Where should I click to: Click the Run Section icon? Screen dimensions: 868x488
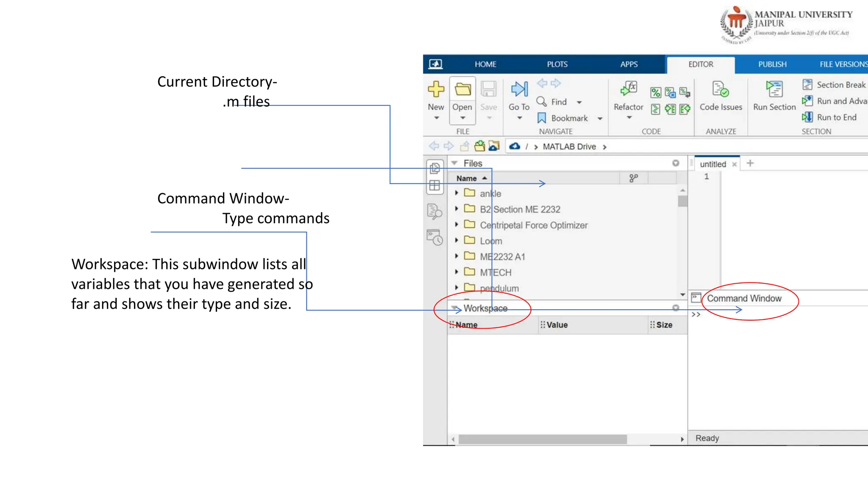774,89
